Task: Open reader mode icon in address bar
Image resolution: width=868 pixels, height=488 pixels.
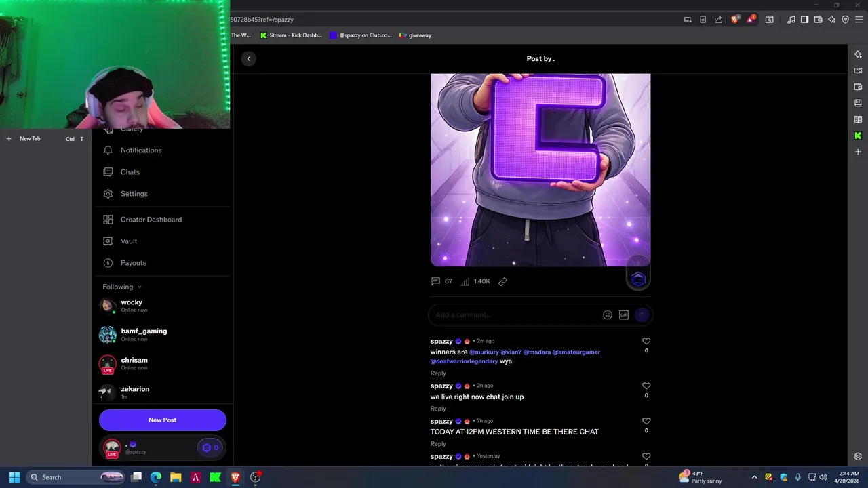Action: [703, 20]
